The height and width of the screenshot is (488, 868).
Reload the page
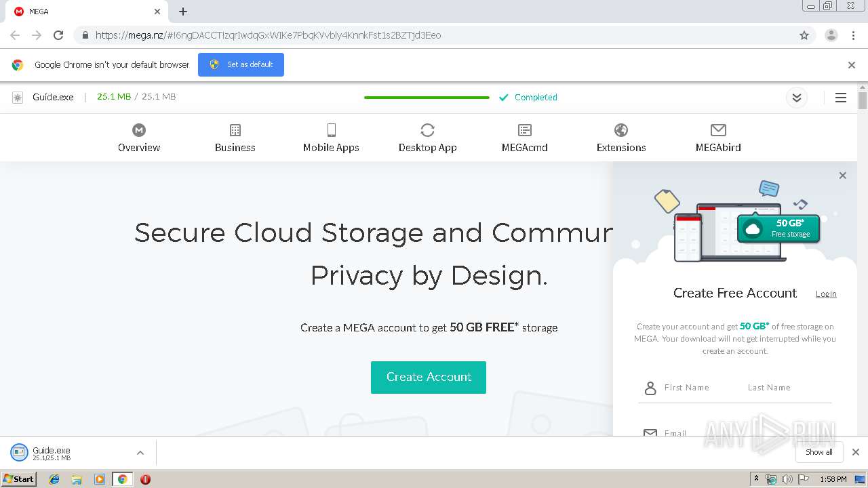coord(58,35)
